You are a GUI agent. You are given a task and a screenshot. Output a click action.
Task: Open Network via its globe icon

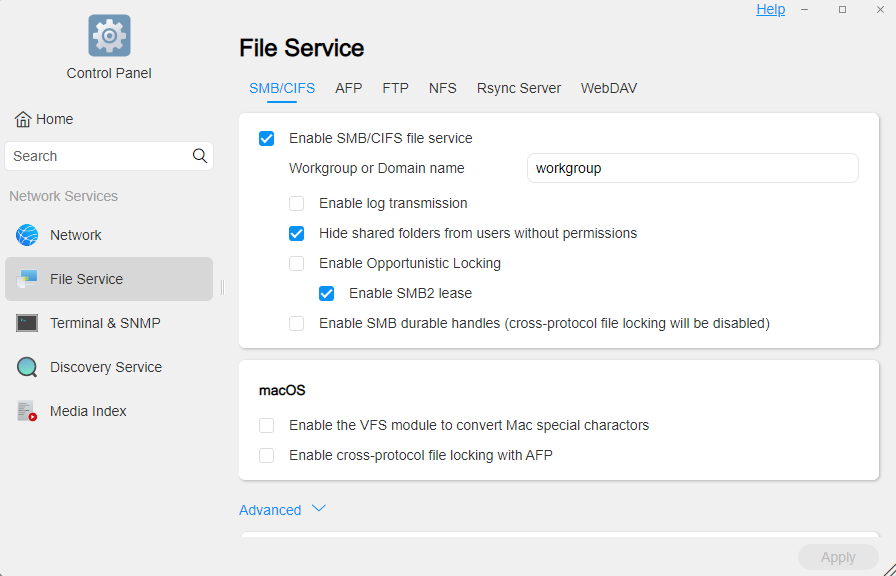(x=27, y=235)
